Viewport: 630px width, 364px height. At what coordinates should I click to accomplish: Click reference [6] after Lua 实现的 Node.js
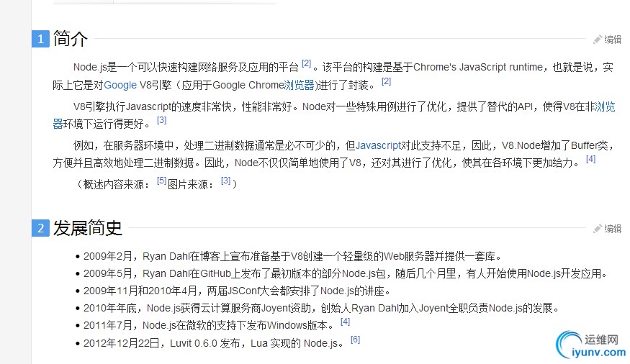click(x=355, y=340)
